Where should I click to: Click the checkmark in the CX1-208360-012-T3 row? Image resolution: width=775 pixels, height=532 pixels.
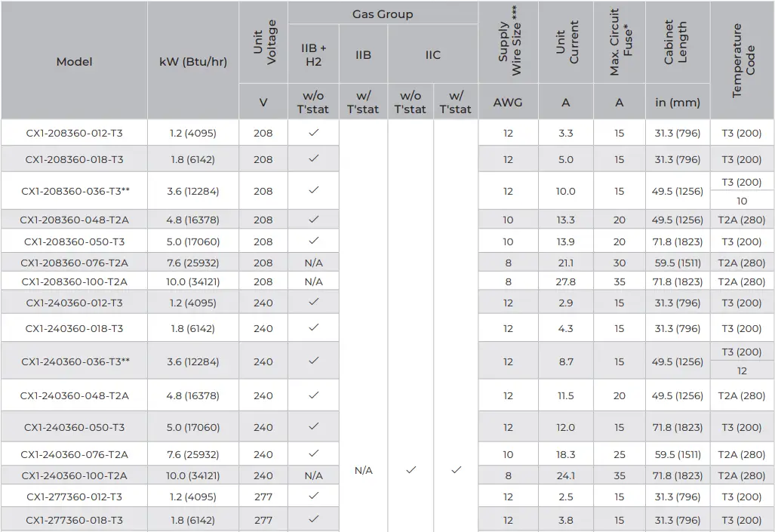pos(313,132)
